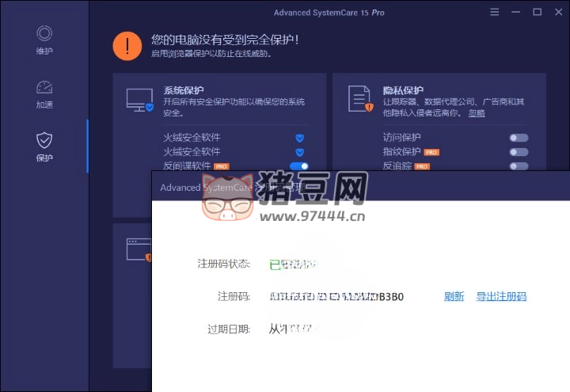Click the 刷新 refresh link
This screenshot has height=392, width=570.
click(x=454, y=297)
